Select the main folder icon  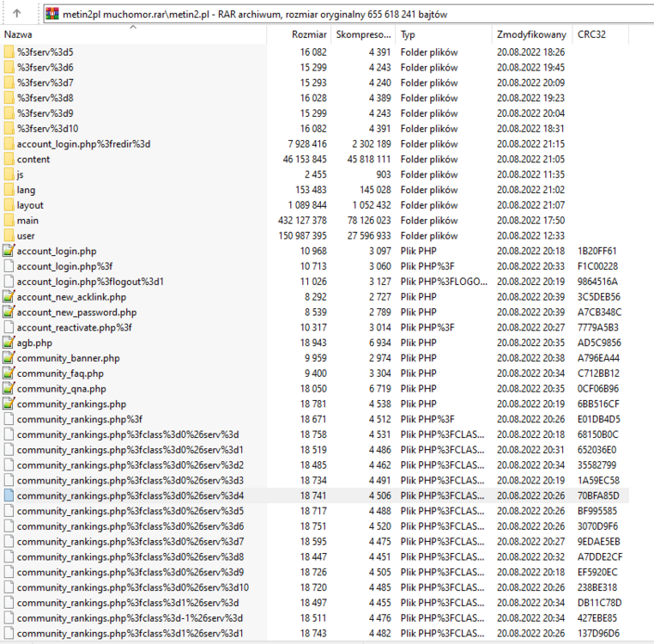coord(9,221)
